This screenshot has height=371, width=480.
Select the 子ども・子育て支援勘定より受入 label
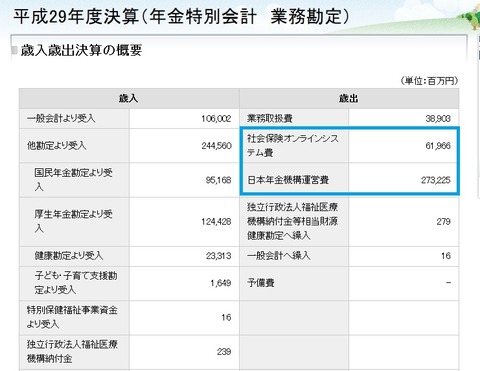coord(76,283)
